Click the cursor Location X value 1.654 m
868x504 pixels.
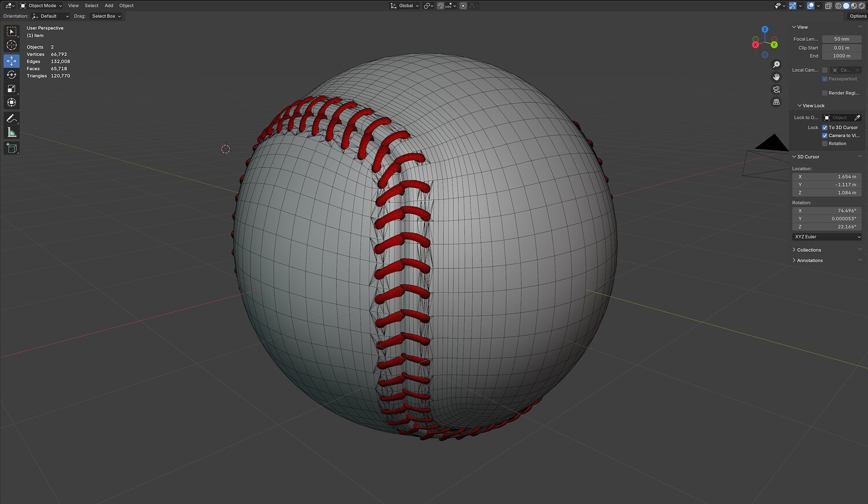coord(827,176)
